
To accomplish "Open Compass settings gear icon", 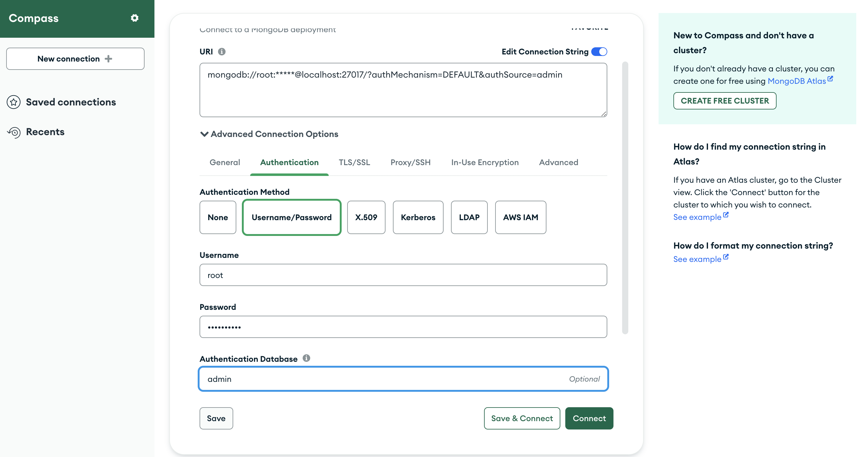I will tap(134, 18).
